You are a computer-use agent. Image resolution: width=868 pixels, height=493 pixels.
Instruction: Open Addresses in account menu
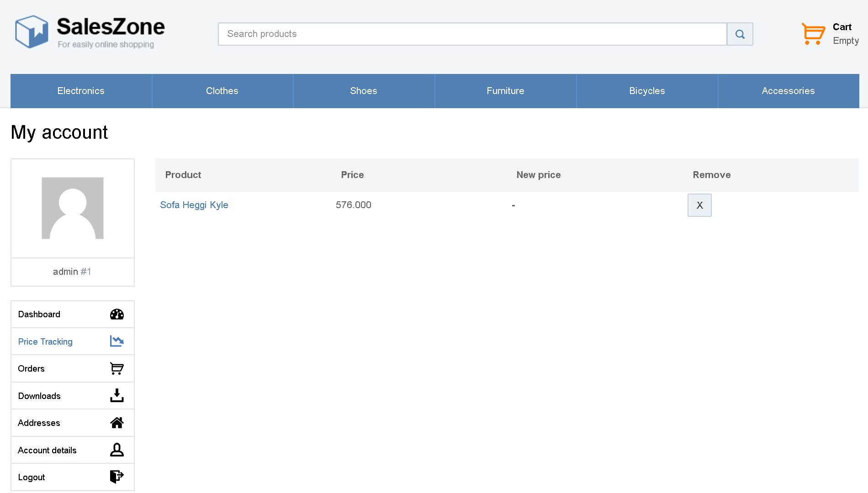73,423
